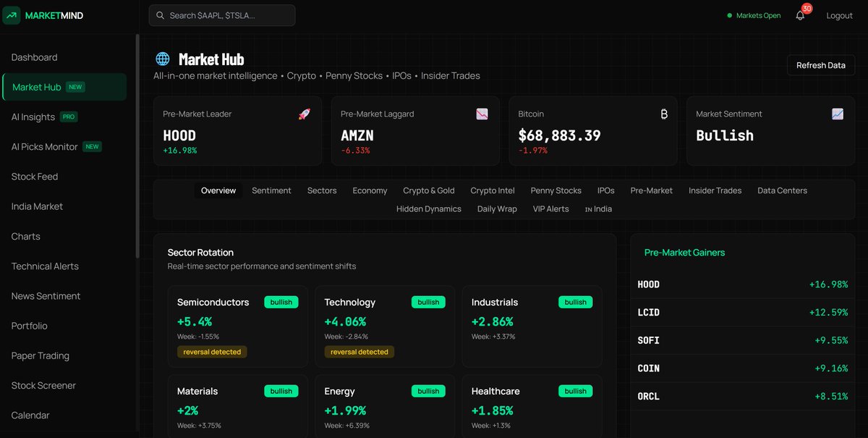This screenshot has height=438, width=868.
Task: Open the notifications bell icon
Action: tap(800, 15)
